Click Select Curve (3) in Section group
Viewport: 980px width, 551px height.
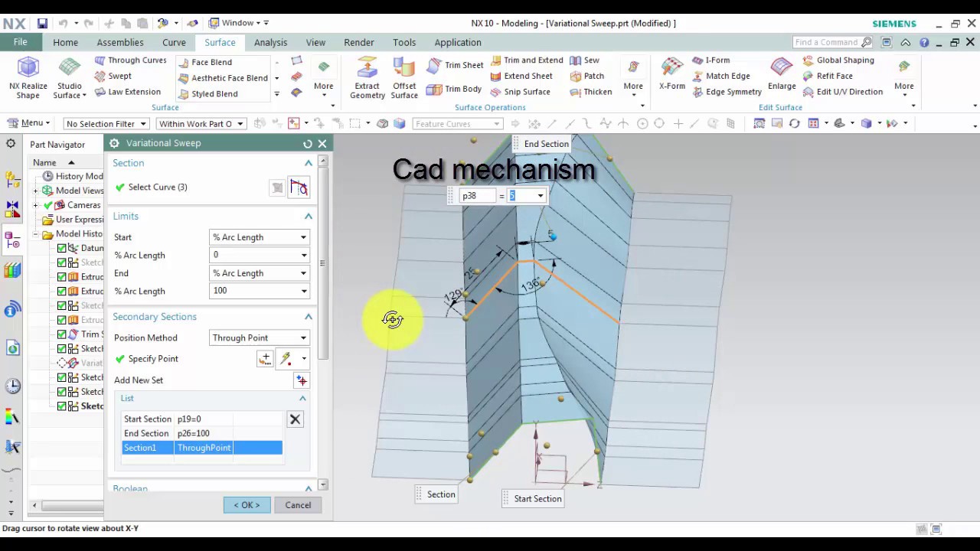pos(158,187)
